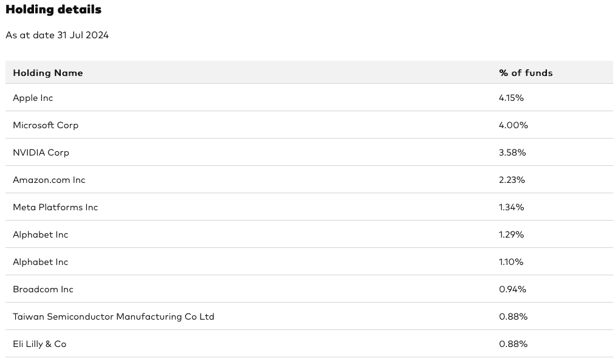Click the 1.29% Alphabet percentage value
The height and width of the screenshot is (364, 615).
[511, 235]
